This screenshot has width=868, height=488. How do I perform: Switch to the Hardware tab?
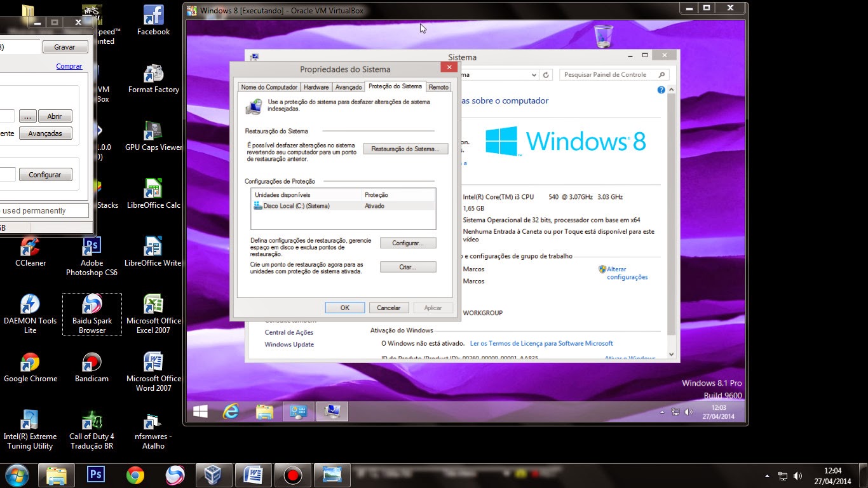click(x=316, y=87)
